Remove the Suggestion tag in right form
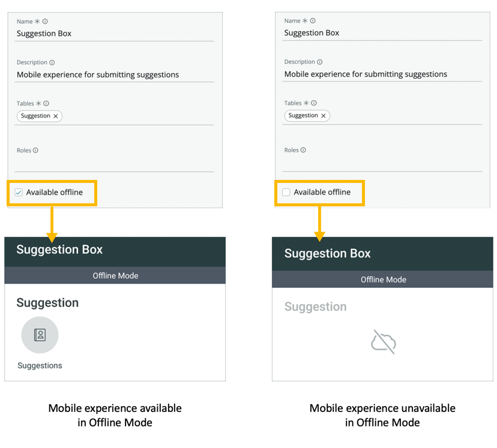 (324, 116)
